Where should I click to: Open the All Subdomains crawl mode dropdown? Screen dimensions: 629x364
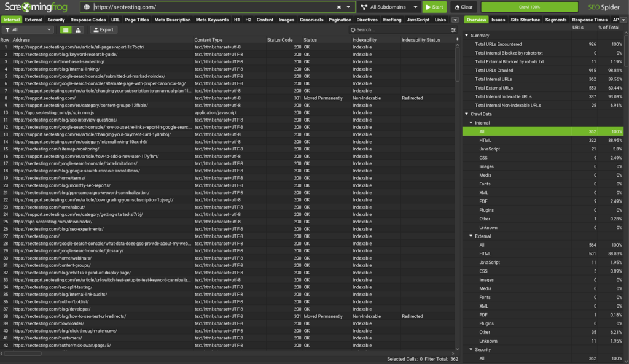pyautogui.click(x=389, y=7)
